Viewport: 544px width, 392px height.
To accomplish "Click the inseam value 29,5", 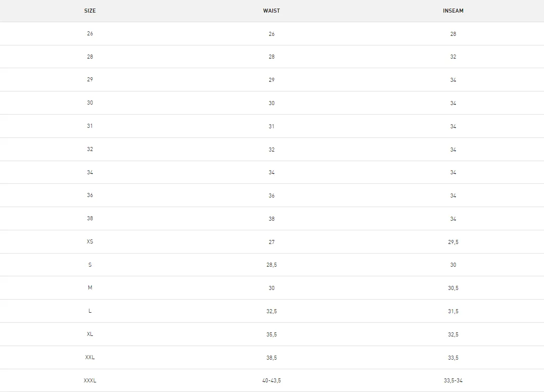I will 453,242.
